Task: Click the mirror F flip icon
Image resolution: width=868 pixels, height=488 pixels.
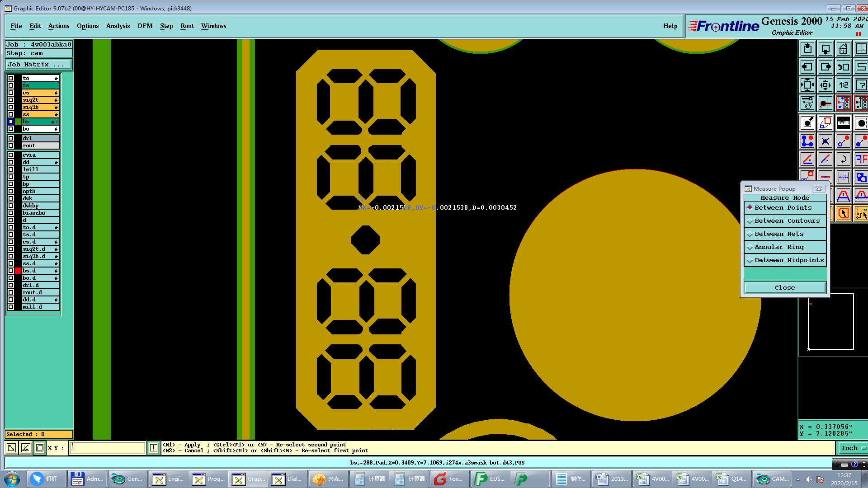Action: (x=861, y=159)
